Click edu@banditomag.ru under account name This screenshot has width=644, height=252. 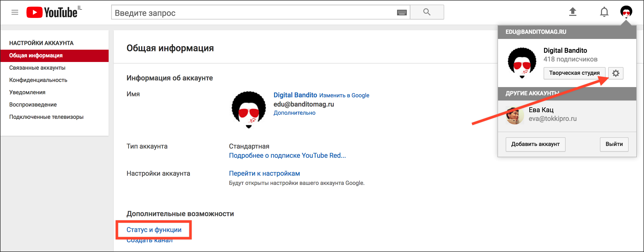(304, 104)
